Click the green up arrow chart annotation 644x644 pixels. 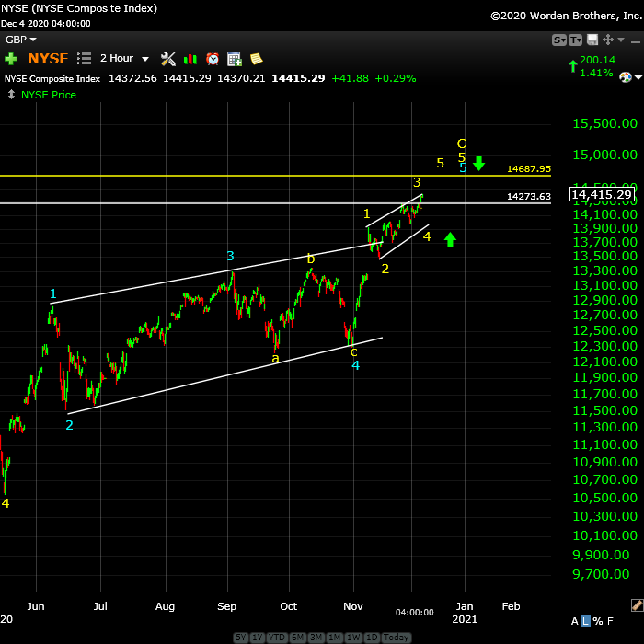coord(450,239)
